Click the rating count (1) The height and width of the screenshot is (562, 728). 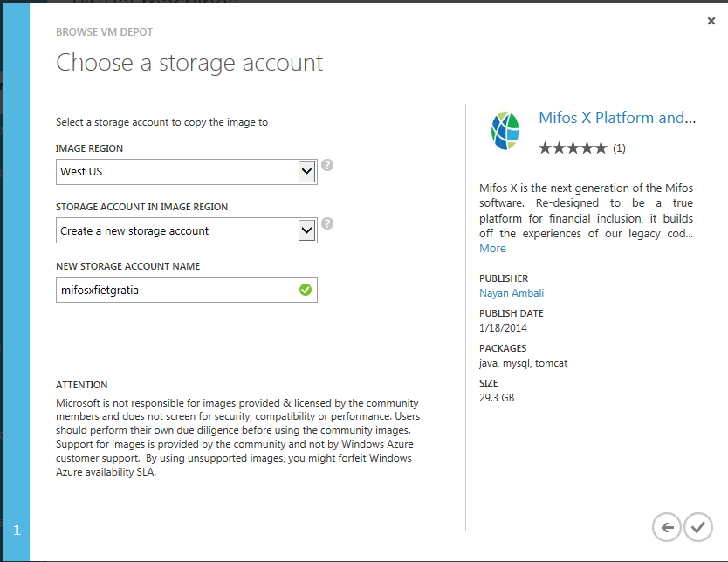(619, 148)
